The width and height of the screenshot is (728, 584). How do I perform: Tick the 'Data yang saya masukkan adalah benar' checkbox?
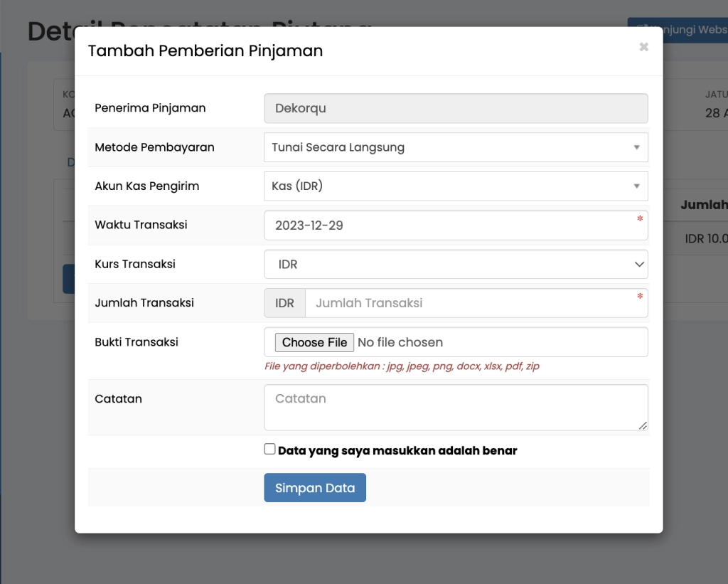tap(269, 449)
